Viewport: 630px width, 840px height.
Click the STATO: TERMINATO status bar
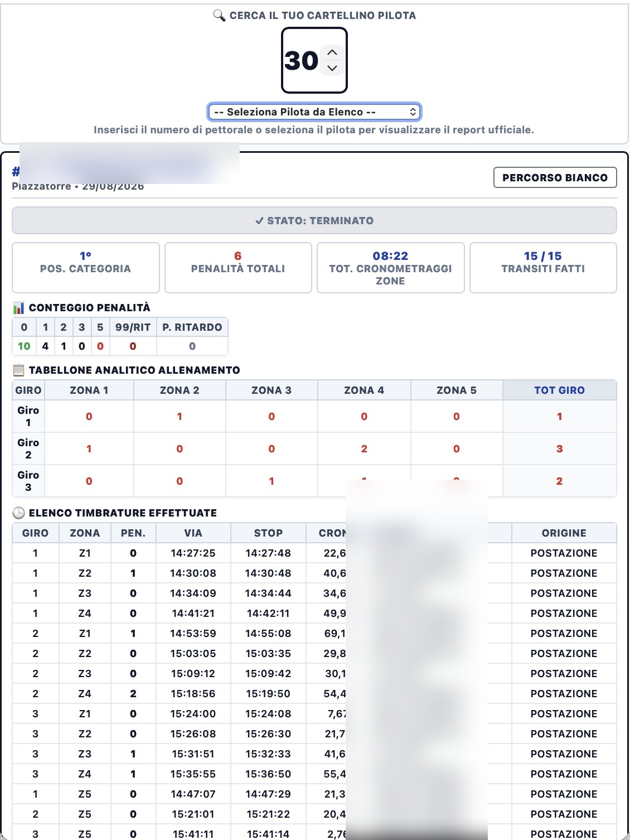pos(314,220)
